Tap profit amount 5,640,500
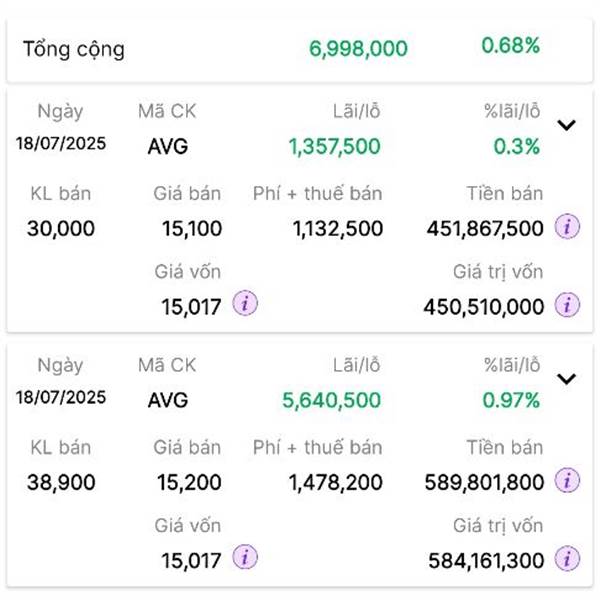 (x=331, y=401)
